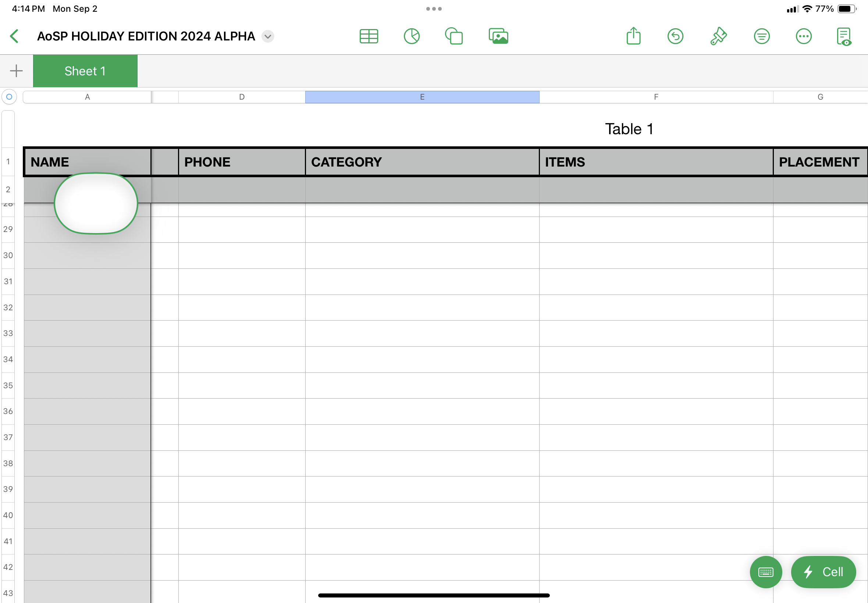
Task: Tap the table select-all handle circle
Action: pyautogui.click(x=9, y=97)
